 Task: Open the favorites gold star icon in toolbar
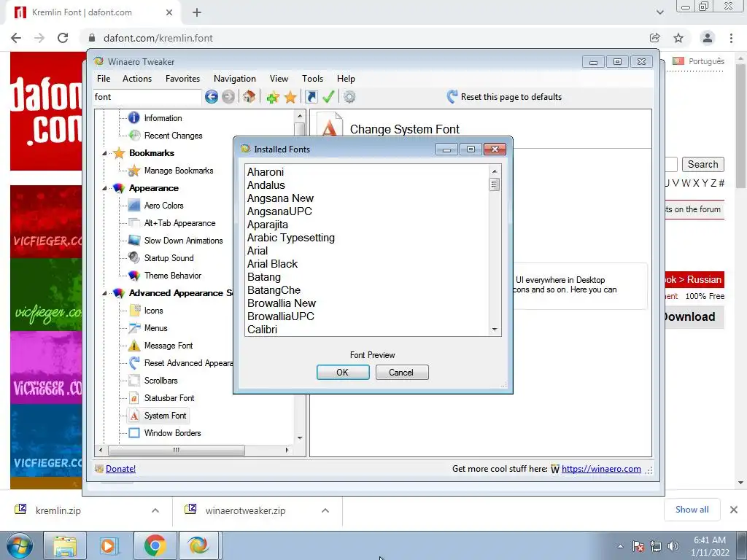pyautogui.click(x=290, y=98)
